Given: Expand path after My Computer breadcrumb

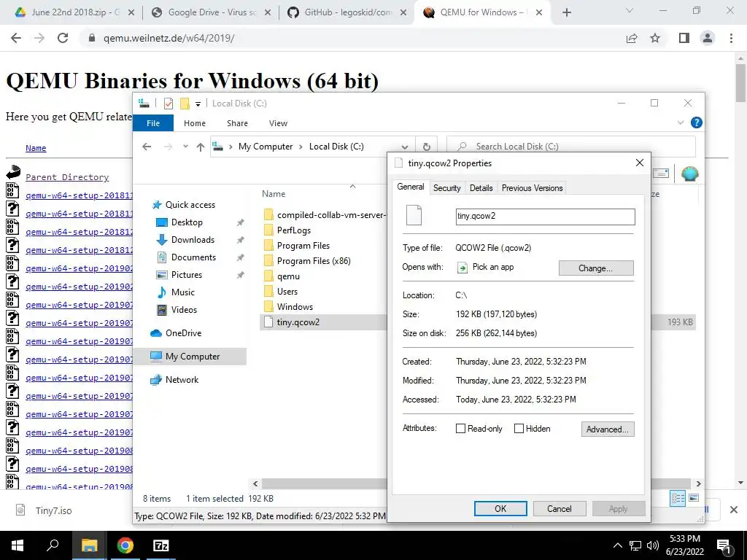Looking at the screenshot, I should [x=301, y=147].
